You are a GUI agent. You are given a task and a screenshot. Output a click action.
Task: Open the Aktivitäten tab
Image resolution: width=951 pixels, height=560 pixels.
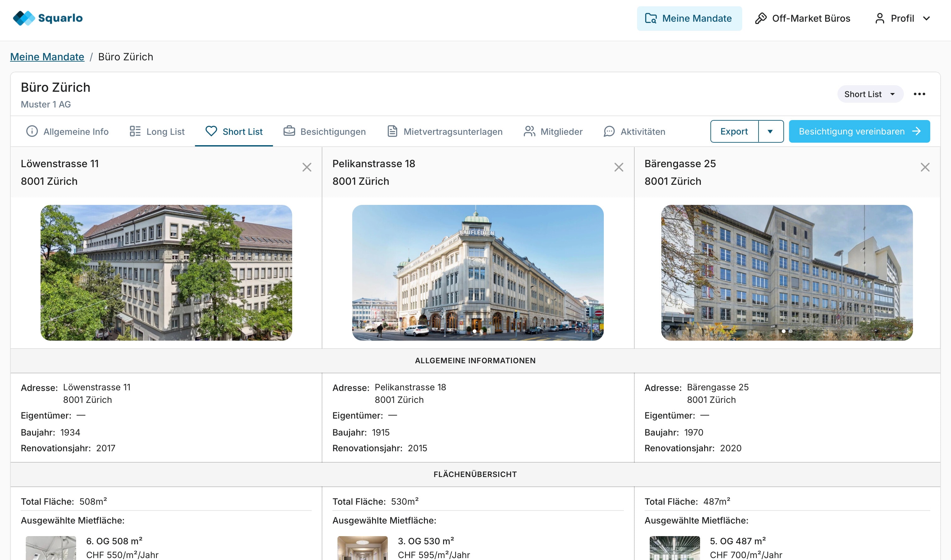point(634,132)
